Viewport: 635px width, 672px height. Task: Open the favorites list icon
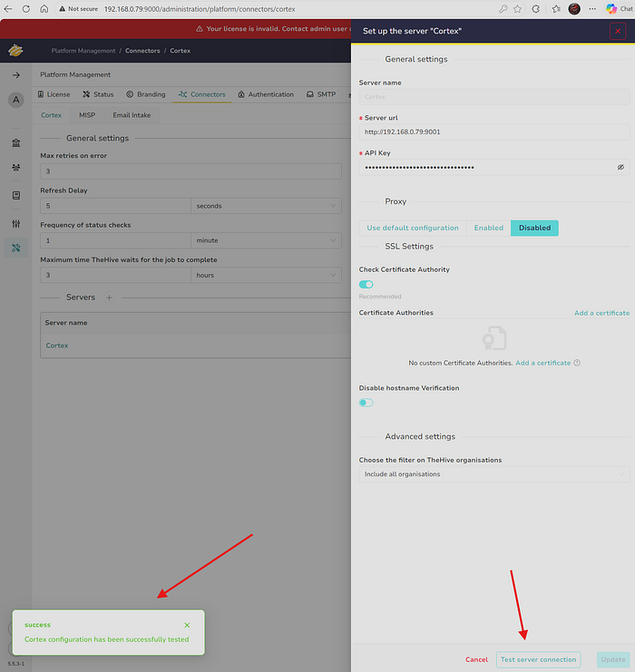[x=556, y=8]
